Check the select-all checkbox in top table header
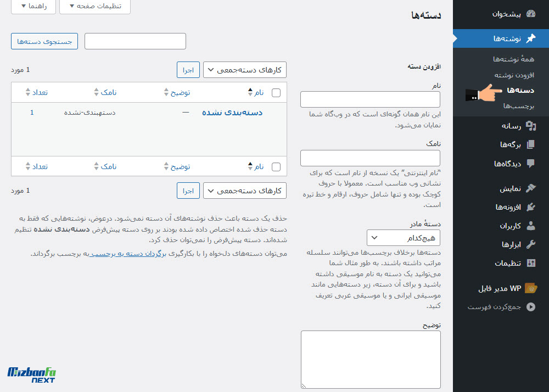Image resolution: width=549 pixels, height=392 pixels. [x=276, y=92]
